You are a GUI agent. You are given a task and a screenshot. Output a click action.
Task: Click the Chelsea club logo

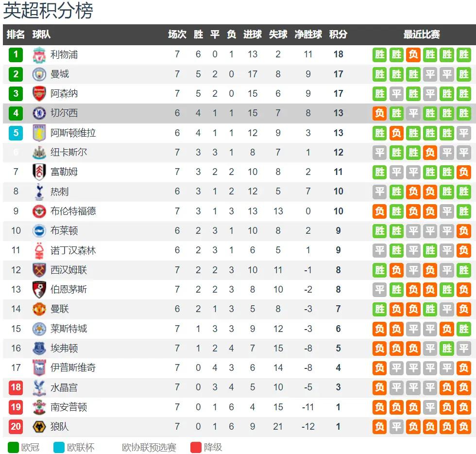point(39,113)
